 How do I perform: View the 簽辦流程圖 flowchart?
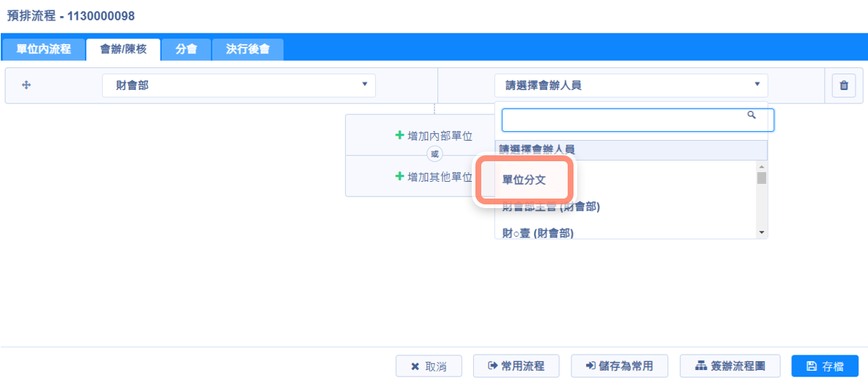point(731,366)
